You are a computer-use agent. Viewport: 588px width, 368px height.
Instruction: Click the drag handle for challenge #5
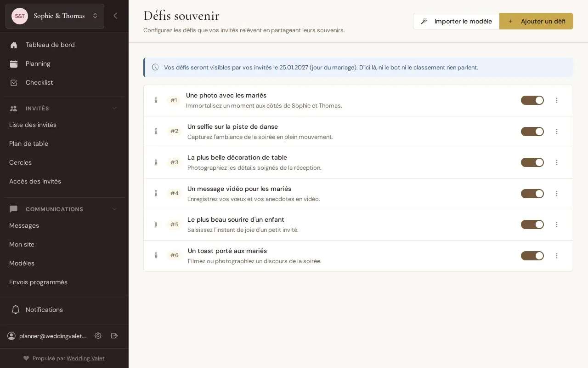[x=156, y=224]
